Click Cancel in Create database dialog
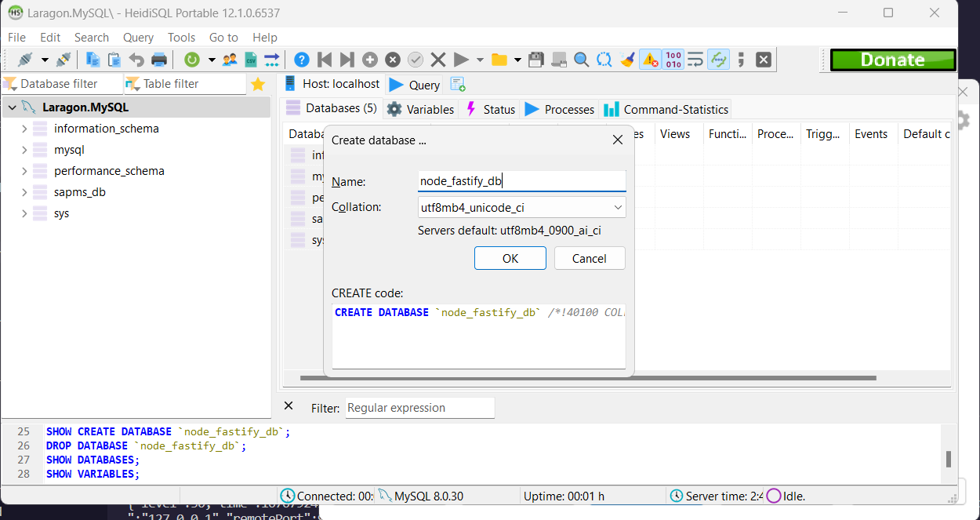 [590, 259]
